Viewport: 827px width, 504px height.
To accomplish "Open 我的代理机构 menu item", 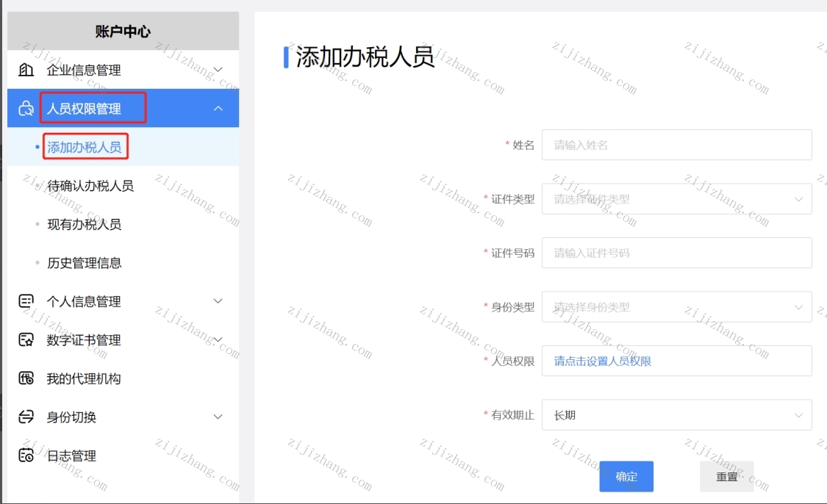I will 123,378.
